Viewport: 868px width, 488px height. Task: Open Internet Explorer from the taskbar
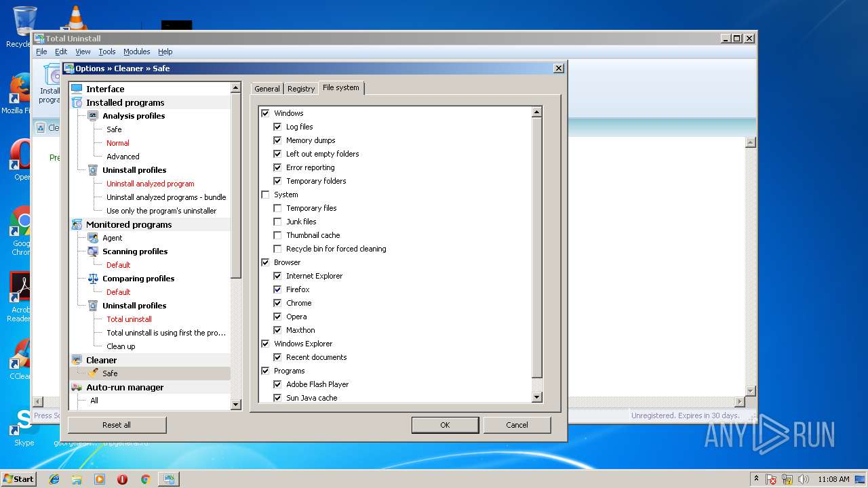click(x=54, y=479)
